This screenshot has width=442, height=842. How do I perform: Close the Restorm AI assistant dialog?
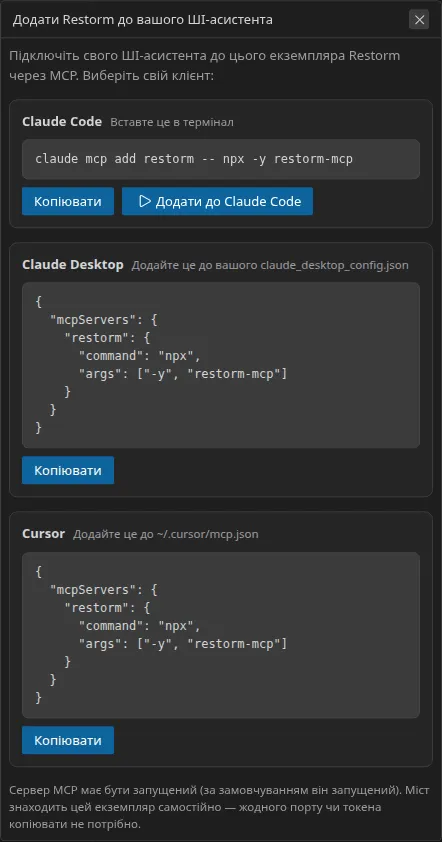pyautogui.click(x=419, y=20)
